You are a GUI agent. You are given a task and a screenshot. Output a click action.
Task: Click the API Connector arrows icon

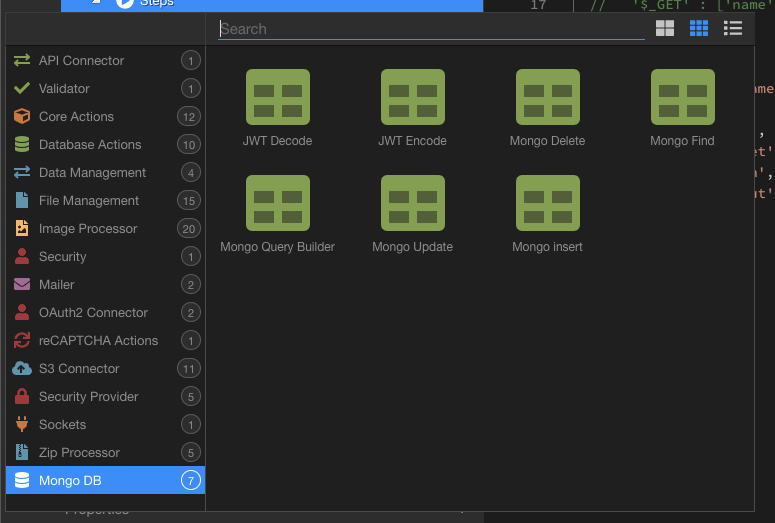(22, 60)
